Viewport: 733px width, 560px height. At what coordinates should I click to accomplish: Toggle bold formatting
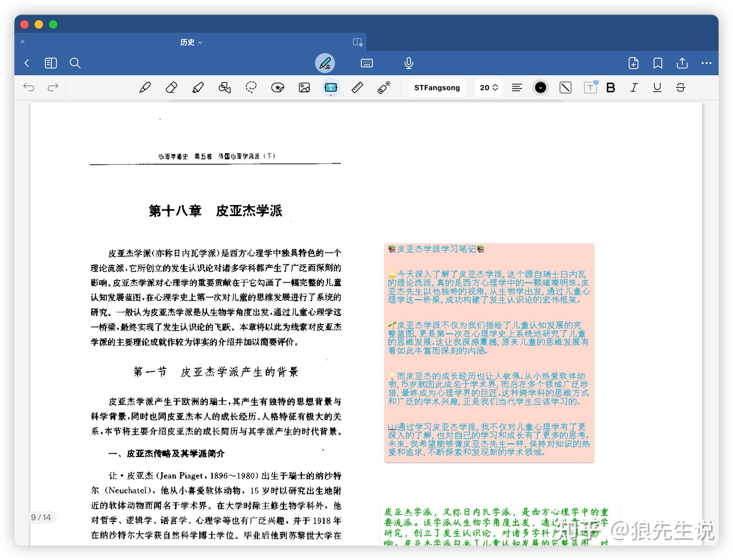coord(610,87)
